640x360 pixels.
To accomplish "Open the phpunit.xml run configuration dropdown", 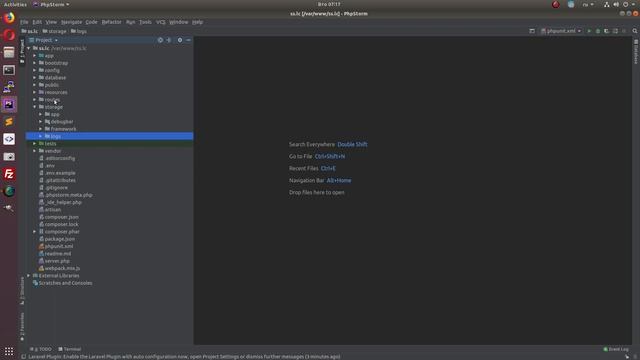I will pyautogui.click(x=561, y=31).
